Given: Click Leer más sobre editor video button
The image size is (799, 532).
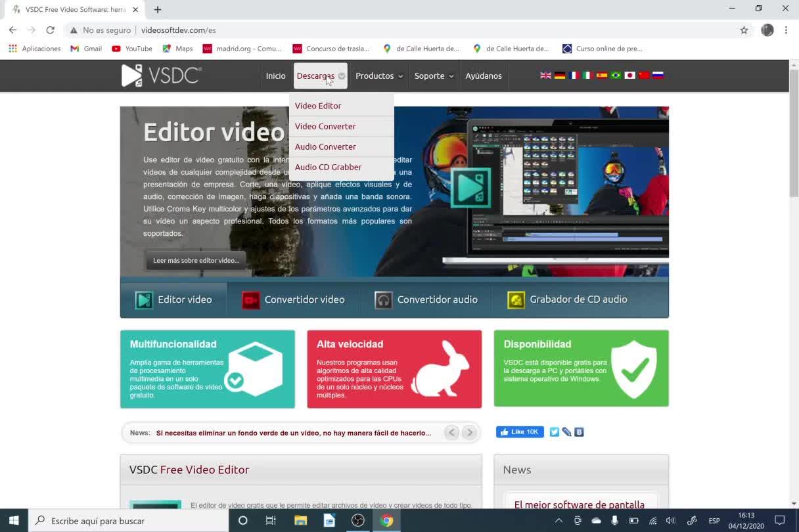Looking at the screenshot, I should 196,260.
